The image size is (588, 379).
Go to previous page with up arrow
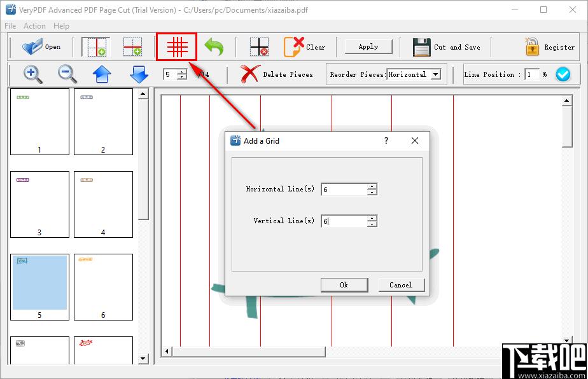point(102,74)
